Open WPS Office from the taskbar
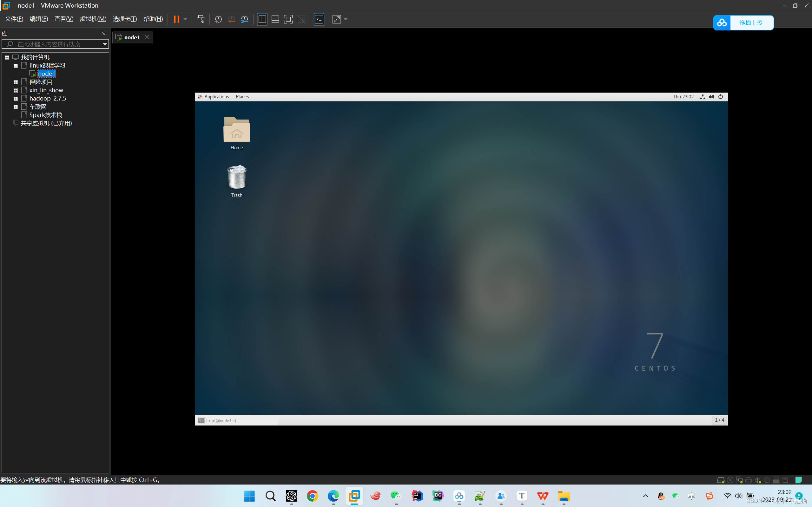The image size is (812, 507). point(543,496)
